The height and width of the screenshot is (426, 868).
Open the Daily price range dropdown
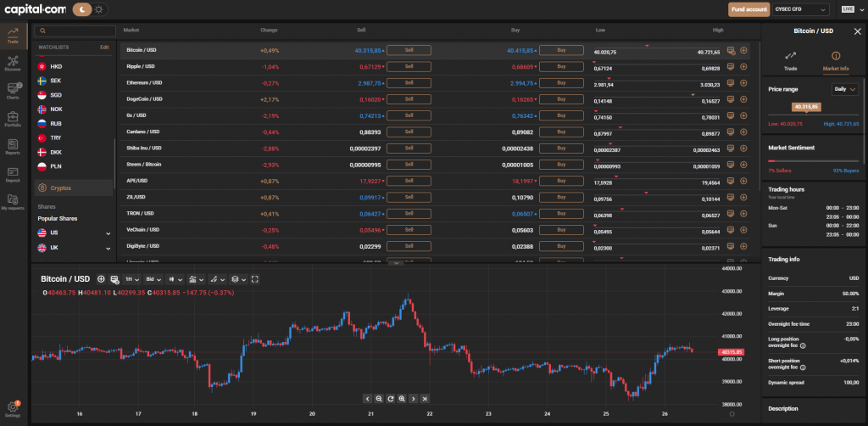point(845,88)
